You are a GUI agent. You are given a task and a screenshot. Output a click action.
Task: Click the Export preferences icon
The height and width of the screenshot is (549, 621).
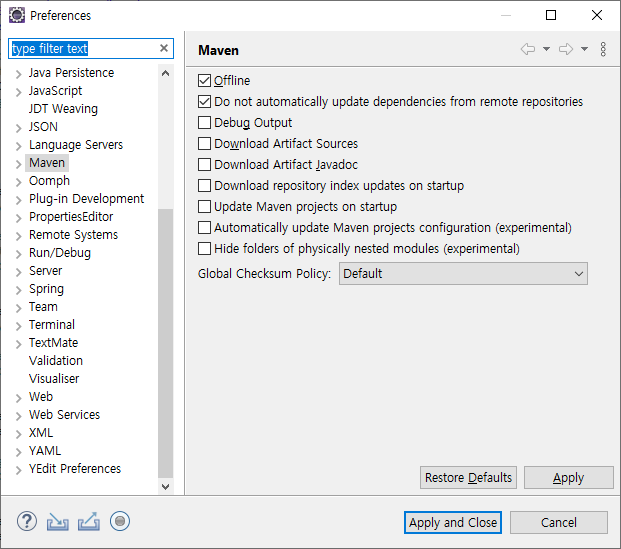coord(89,521)
